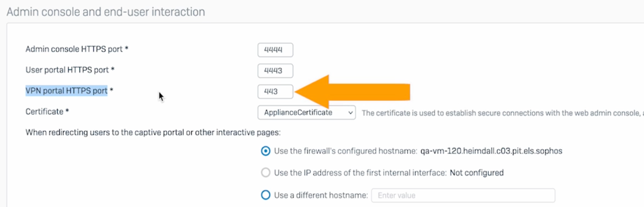Click the VPN portal HTTPS port field
This screenshot has height=207, width=644.
point(275,92)
